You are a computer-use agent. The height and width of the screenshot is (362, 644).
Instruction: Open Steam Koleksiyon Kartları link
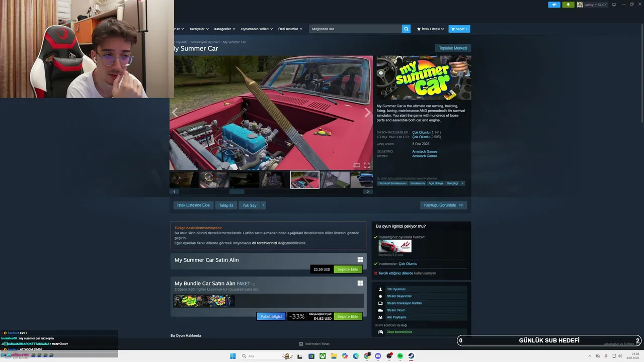coord(405,303)
